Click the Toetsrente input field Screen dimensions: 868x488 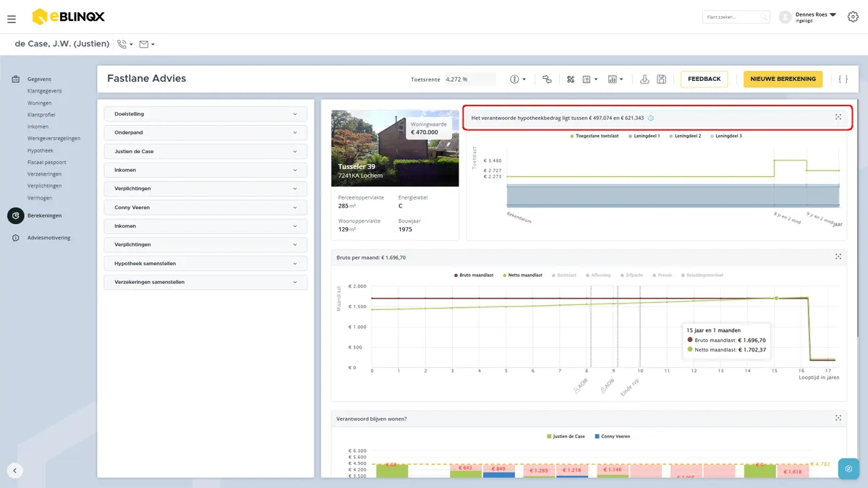coord(469,80)
